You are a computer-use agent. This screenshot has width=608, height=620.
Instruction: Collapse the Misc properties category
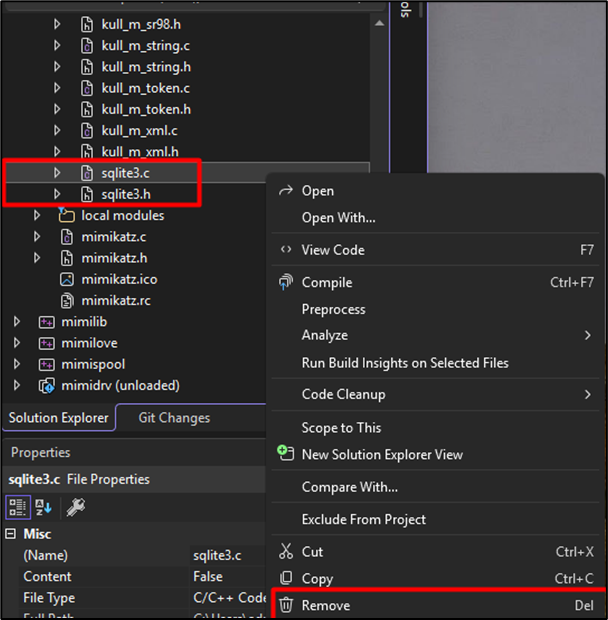(x=11, y=534)
